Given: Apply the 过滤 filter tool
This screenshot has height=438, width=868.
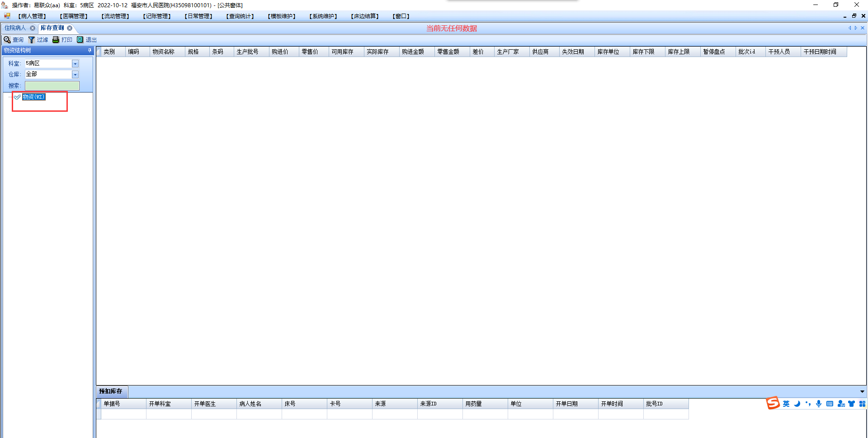Looking at the screenshot, I should click(x=38, y=40).
